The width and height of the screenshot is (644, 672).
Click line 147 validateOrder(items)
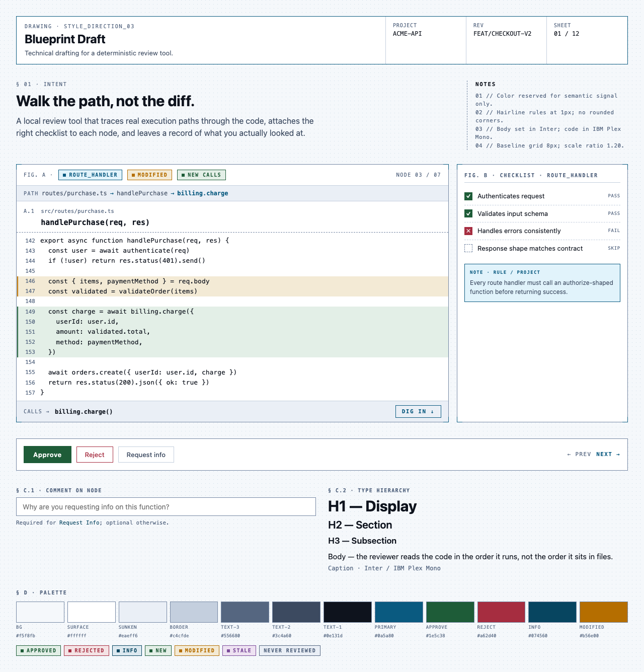point(232,291)
